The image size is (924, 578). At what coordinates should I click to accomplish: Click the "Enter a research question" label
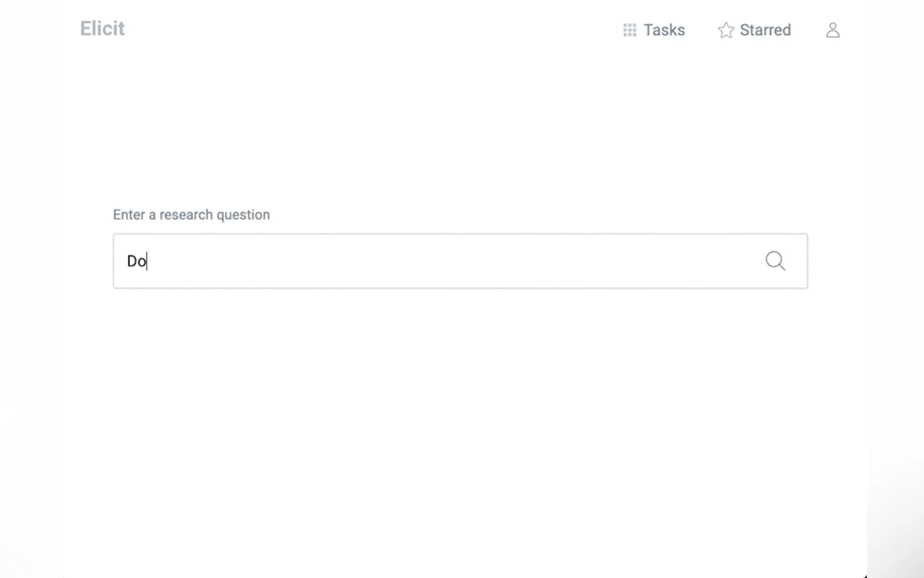click(191, 215)
